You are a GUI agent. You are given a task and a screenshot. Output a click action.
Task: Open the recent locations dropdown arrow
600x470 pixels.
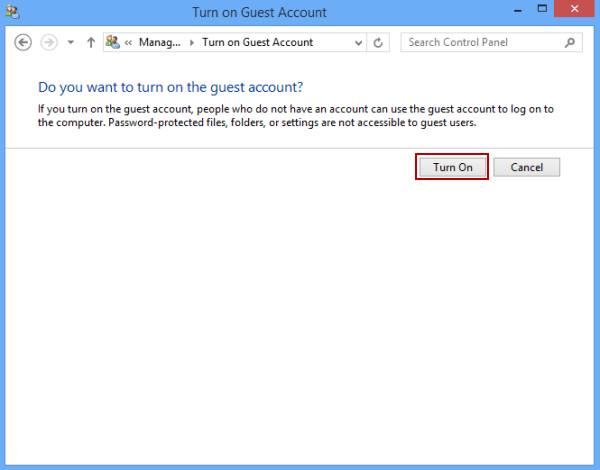pyautogui.click(x=70, y=43)
